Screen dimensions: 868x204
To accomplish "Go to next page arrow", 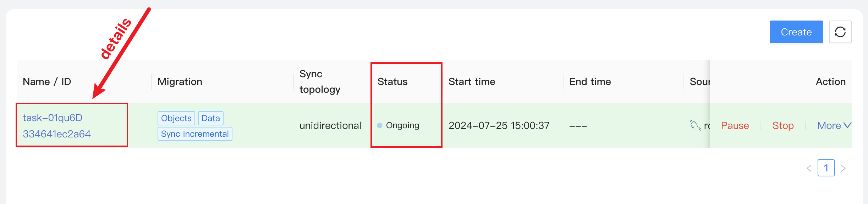I will pos(844,168).
